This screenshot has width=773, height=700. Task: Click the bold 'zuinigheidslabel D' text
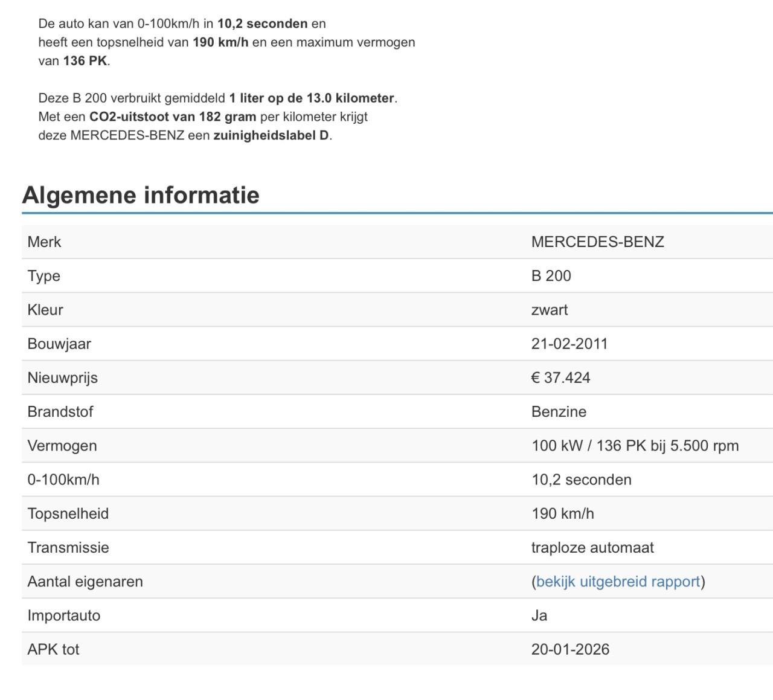click(x=271, y=135)
